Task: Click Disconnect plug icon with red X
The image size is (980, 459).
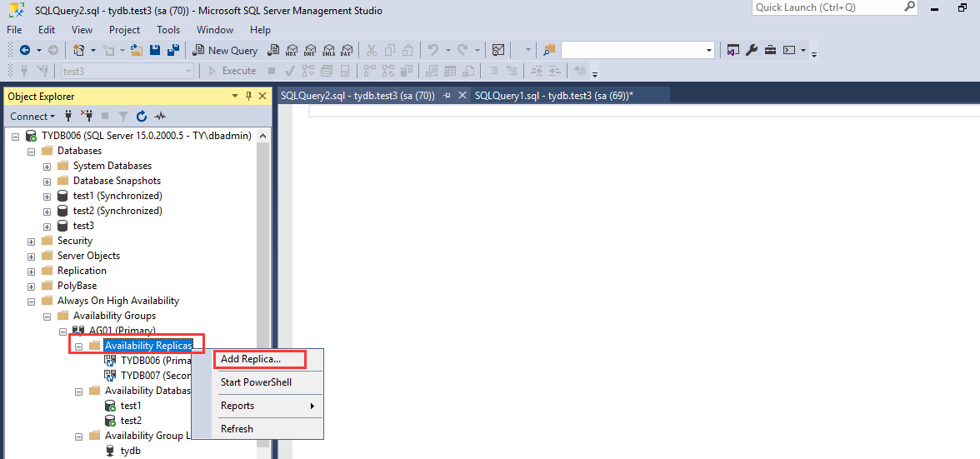Action: pyautogui.click(x=87, y=116)
